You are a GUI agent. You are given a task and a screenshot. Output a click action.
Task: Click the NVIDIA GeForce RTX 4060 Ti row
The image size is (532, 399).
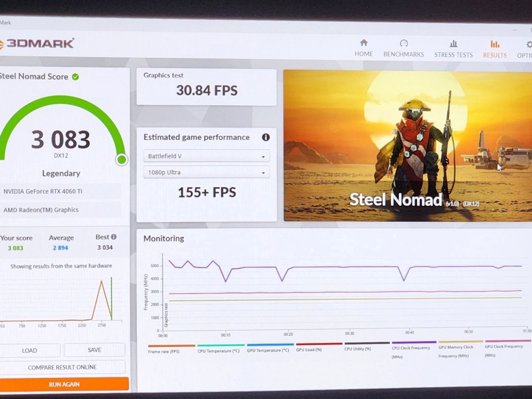click(x=61, y=191)
